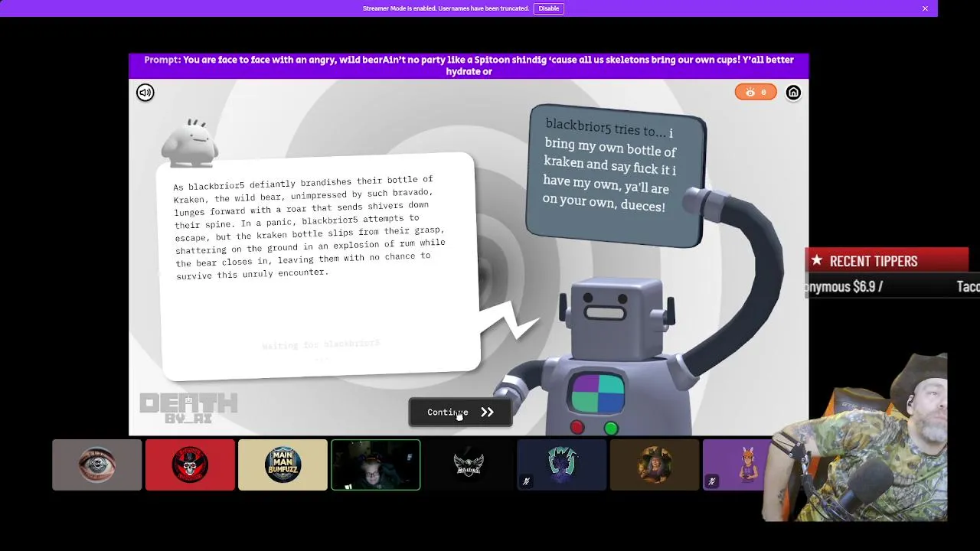Click the white blob ghost mascot
The height and width of the screenshot is (551, 980).
click(x=191, y=142)
